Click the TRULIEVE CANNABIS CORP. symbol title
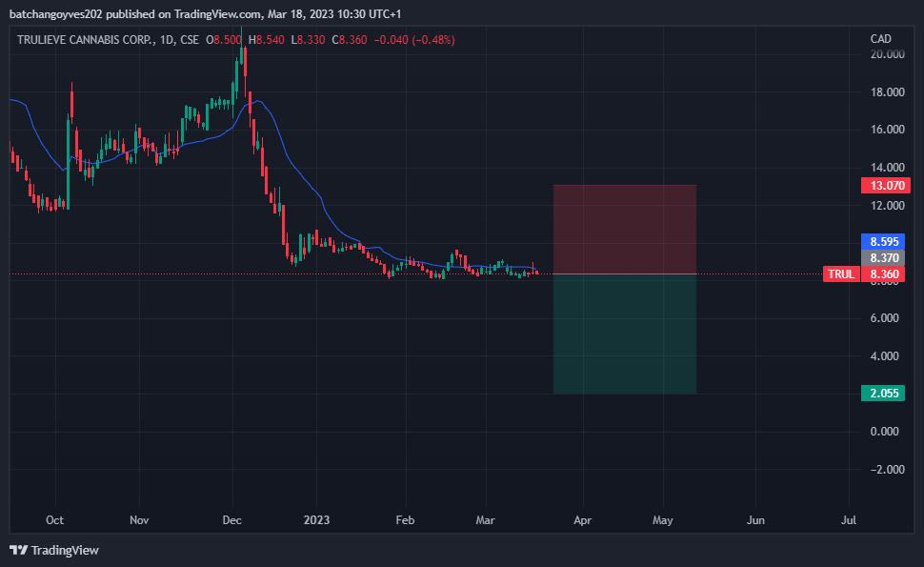Viewport: 924px width, 567px height. coord(86,40)
